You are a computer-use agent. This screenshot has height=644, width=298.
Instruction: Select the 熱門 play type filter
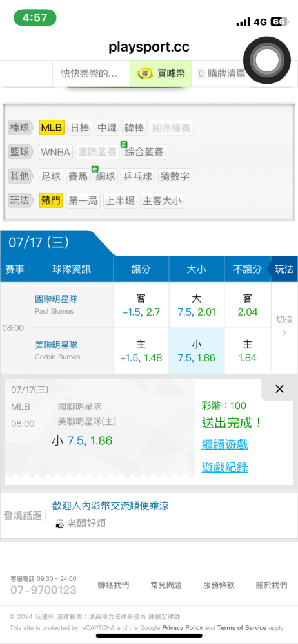click(50, 201)
